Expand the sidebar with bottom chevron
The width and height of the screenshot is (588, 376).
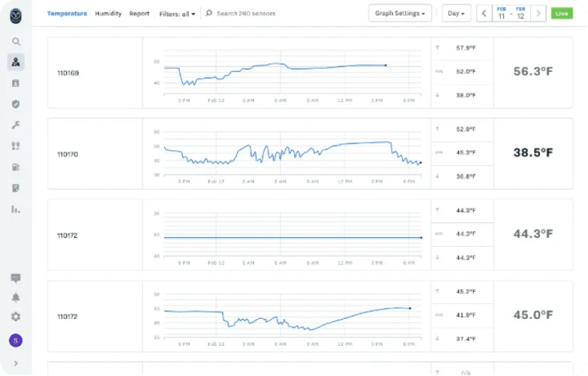tap(15, 363)
